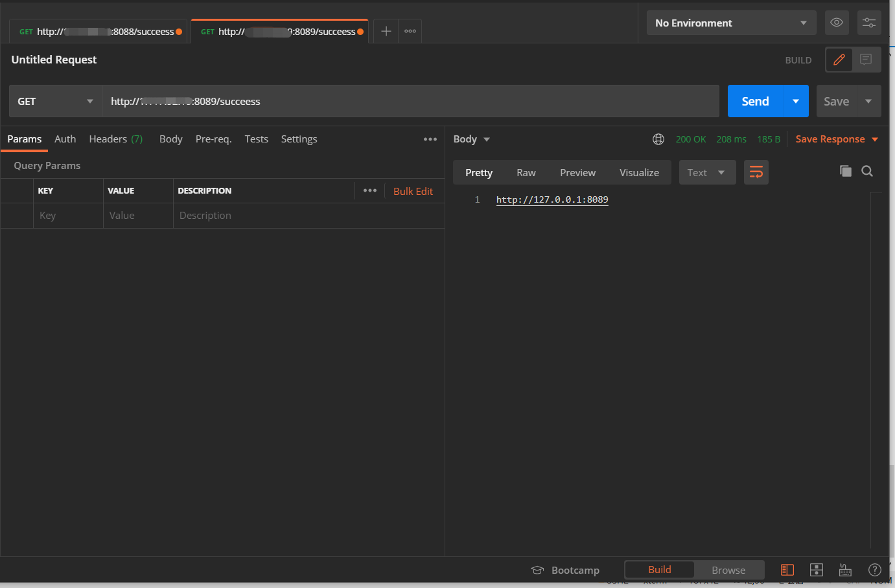The image size is (895, 588).
Task: Open new request tab with plus icon
Action: coord(386,31)
